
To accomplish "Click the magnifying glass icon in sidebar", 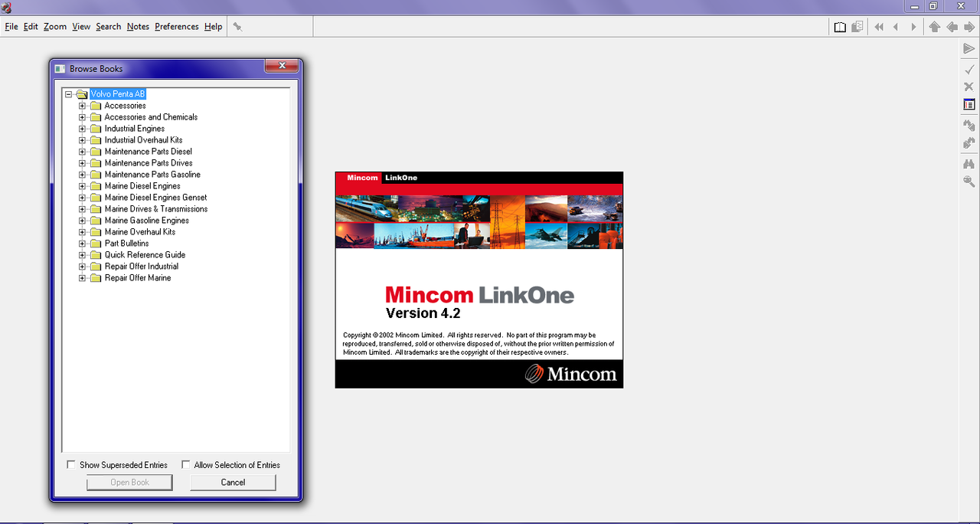I will pyautogui.click(x=969, y=182).
